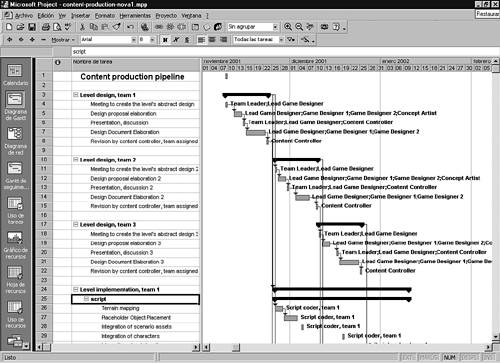Switch to Calendario view in the view bar

coord(15,75)
